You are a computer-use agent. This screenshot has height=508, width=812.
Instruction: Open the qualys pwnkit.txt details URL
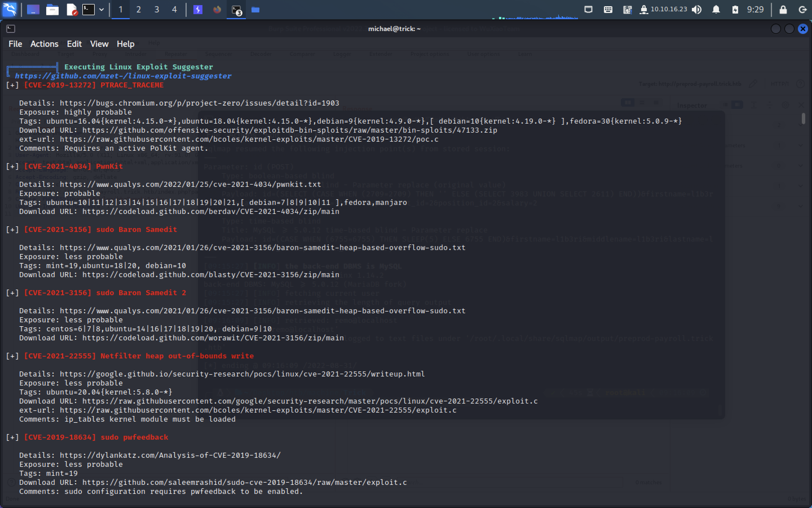coord(191,185)
